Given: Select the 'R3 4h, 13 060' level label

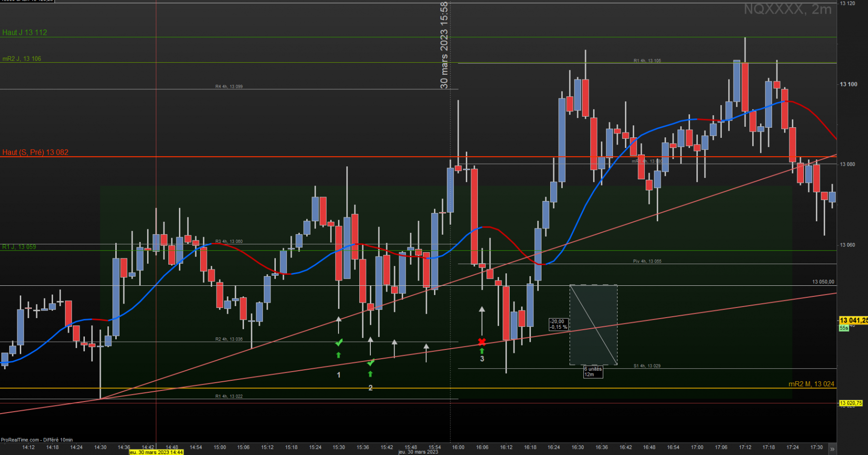Looking at the screenshot, I should point(229,241).
